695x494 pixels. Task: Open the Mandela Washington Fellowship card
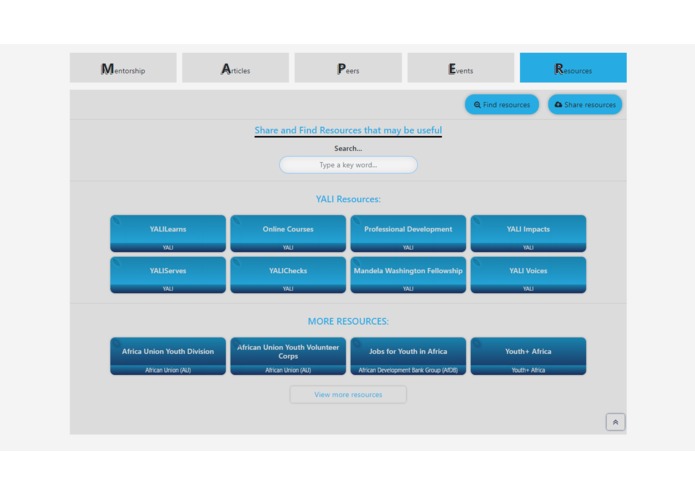click(408, 275)
